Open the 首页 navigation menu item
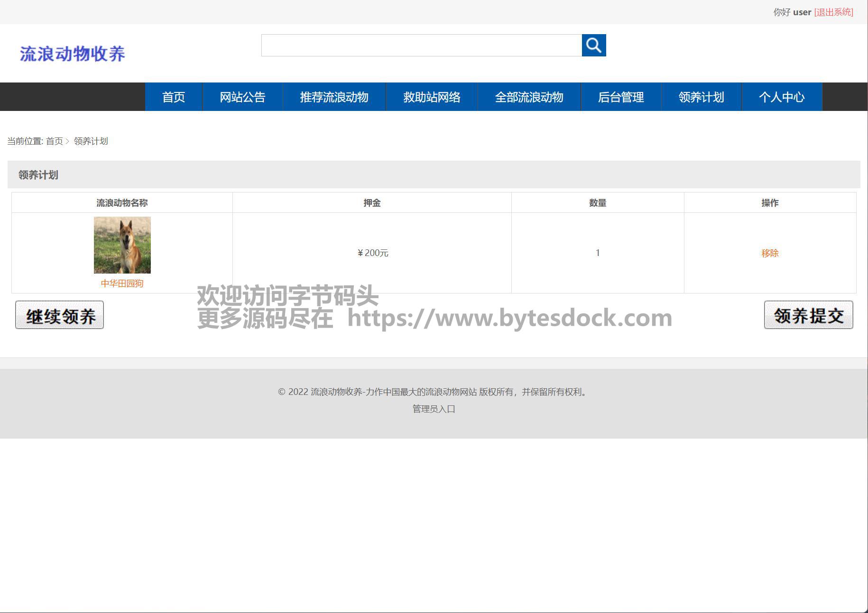Viewport: 868px width, 613px height. coord(174,97)
